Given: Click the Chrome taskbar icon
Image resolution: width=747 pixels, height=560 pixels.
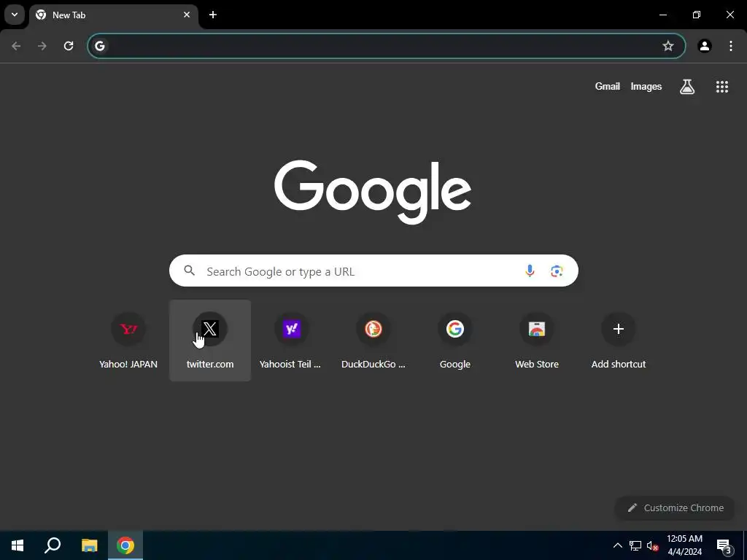Looking at the screenshot, I should click(125, 545).
